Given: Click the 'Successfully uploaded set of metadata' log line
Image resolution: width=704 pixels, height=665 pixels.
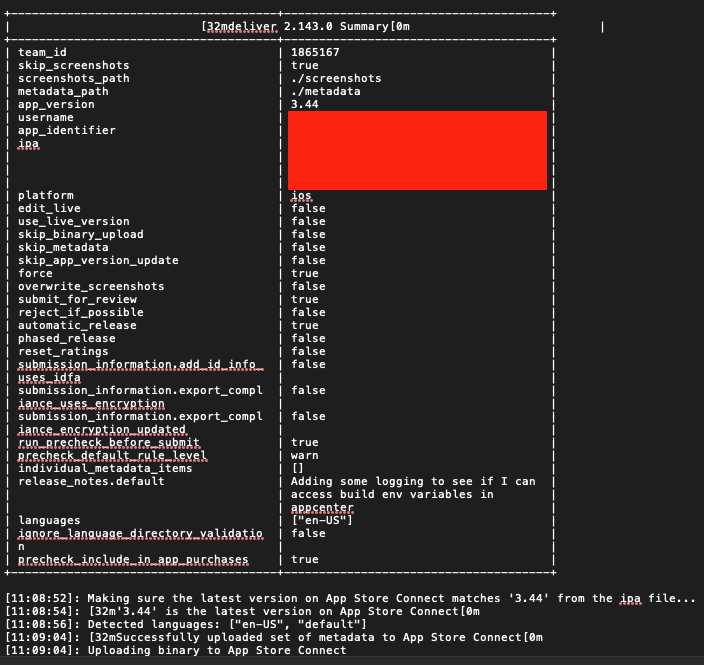Looking at the screenshot, I should [x=273, y=638].
